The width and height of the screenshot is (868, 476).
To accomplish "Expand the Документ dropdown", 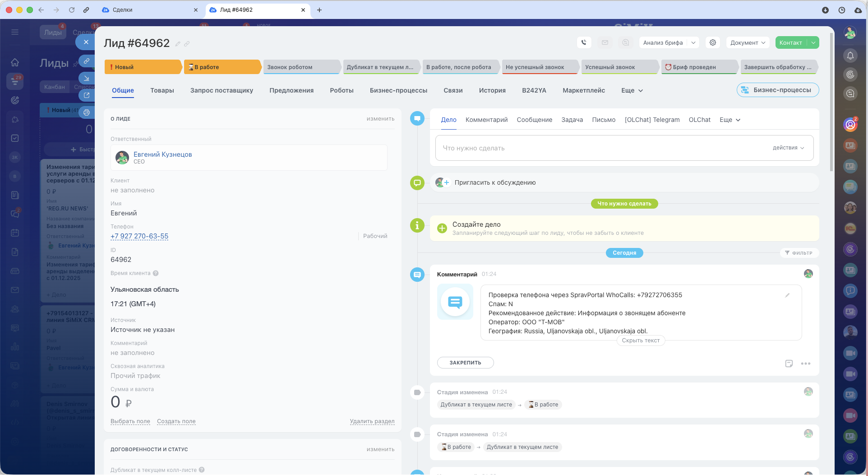I will coord(748,42).
